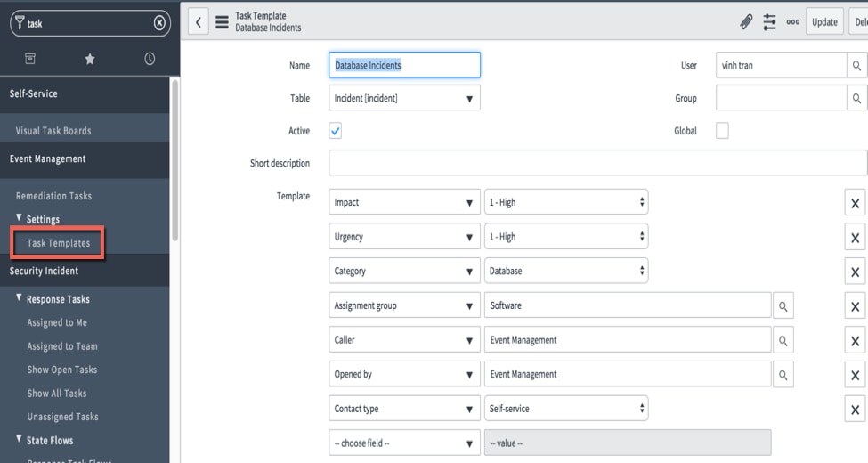The width and height of the screenshot is (868, 463).
Task: Change the Self-service contact type value
Action: 565,408
